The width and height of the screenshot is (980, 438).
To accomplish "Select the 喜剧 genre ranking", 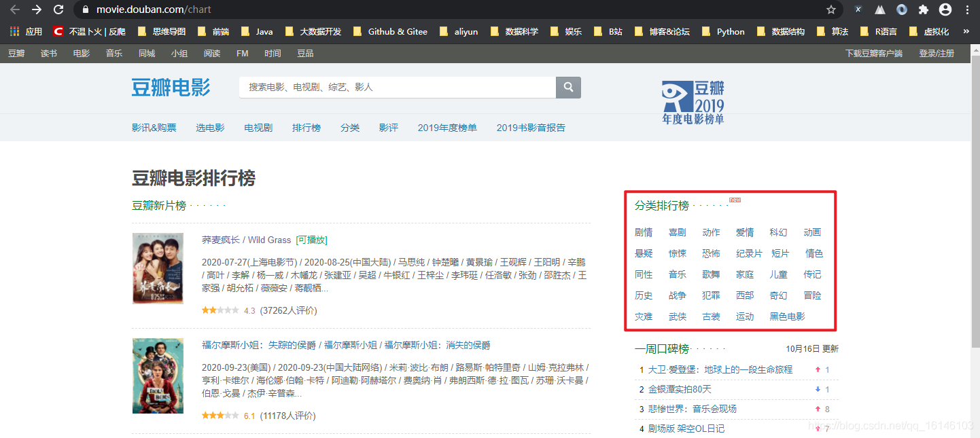I will [678, 232].
